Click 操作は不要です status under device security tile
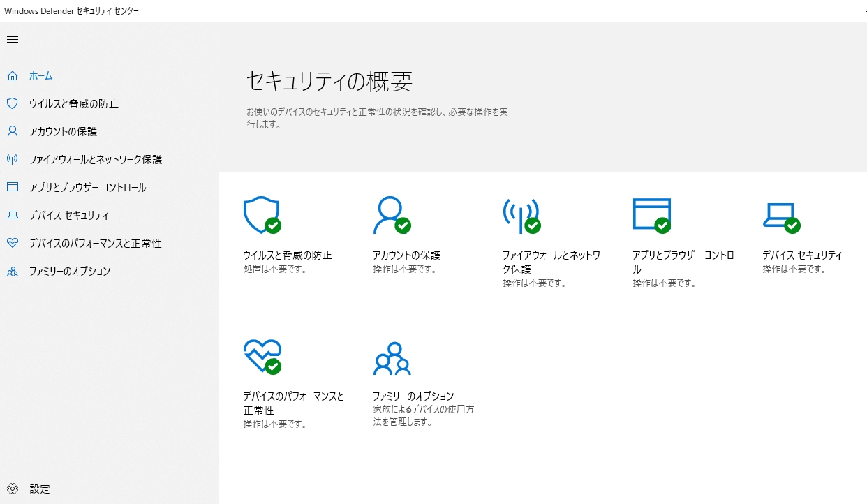This screenshot has width=867, height=504. click(x=794, y=269)
